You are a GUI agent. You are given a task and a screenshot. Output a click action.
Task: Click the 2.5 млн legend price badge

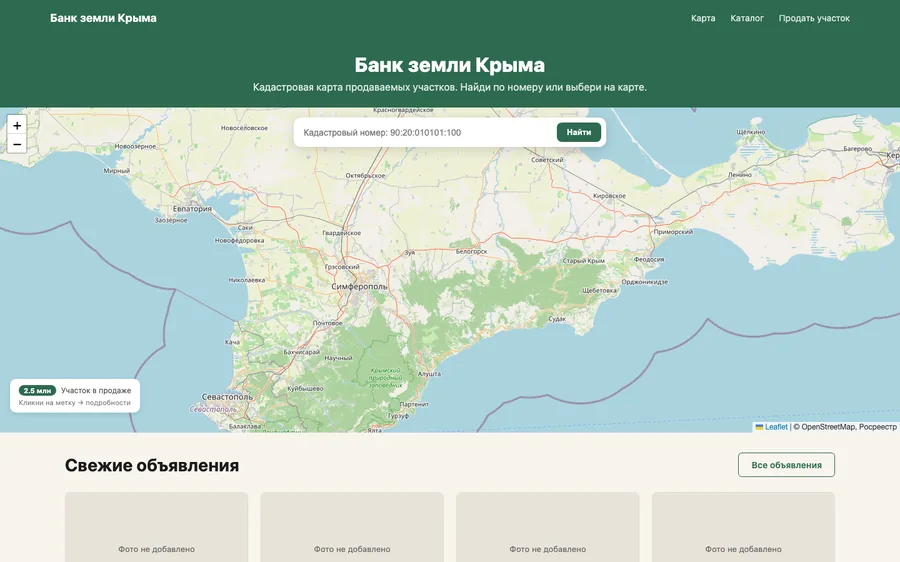tap(37, 390)
